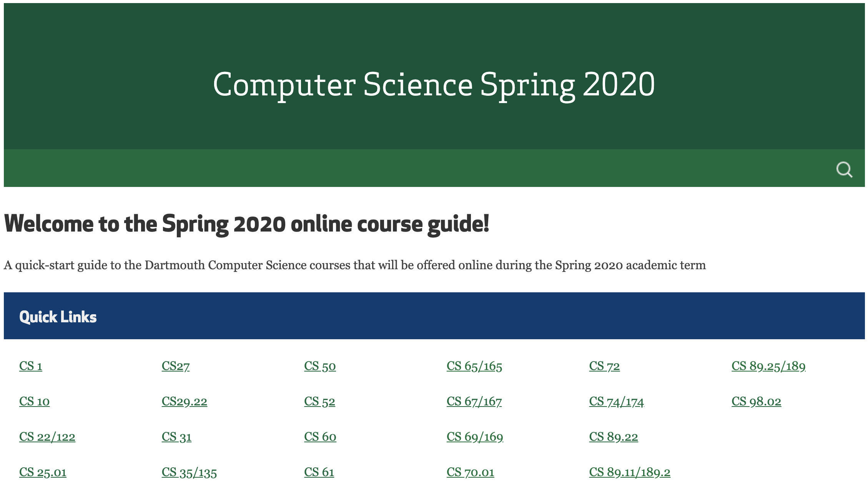Open the CS 10 course link
Viewport: 868px width, 490px height.
tap(34, 401)
